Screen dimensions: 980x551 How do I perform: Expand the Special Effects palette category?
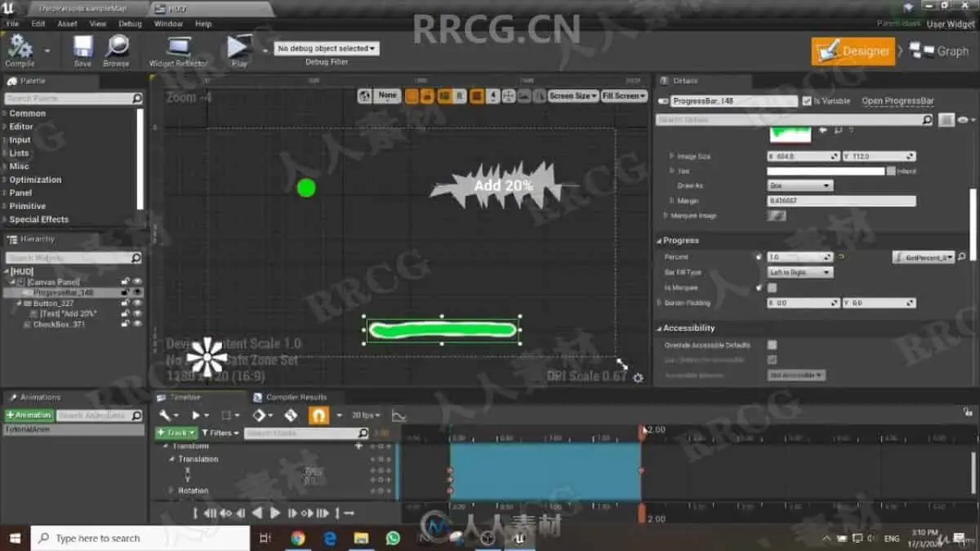point(38,219)
